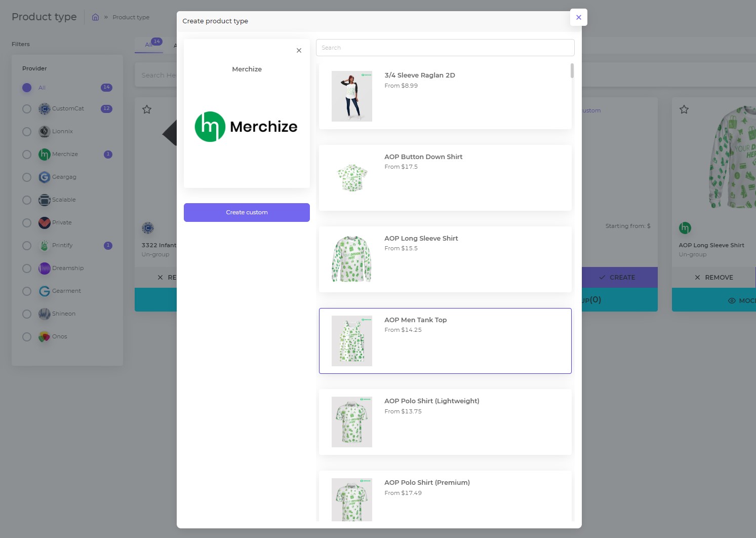Select the Dreamship radio button
Viewport: 756px width, 538px height.
(x=27, y=268)
